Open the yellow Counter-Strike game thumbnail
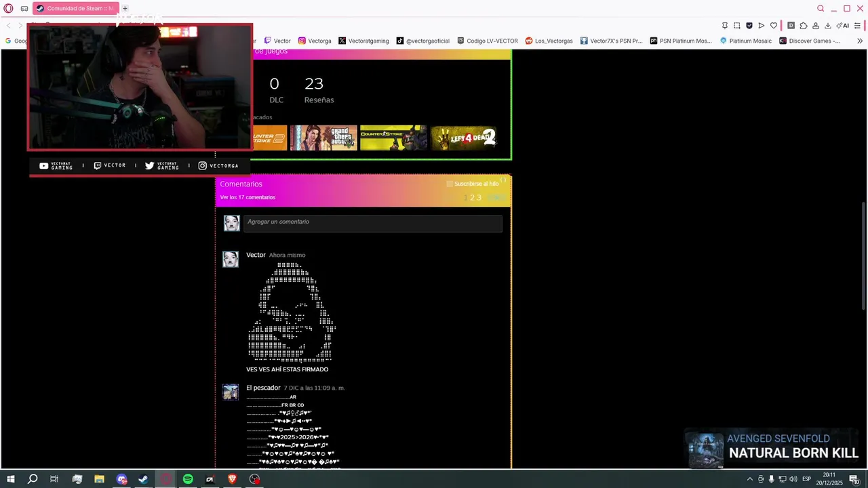The image size is (868, 488). click(x=393, y=138)
